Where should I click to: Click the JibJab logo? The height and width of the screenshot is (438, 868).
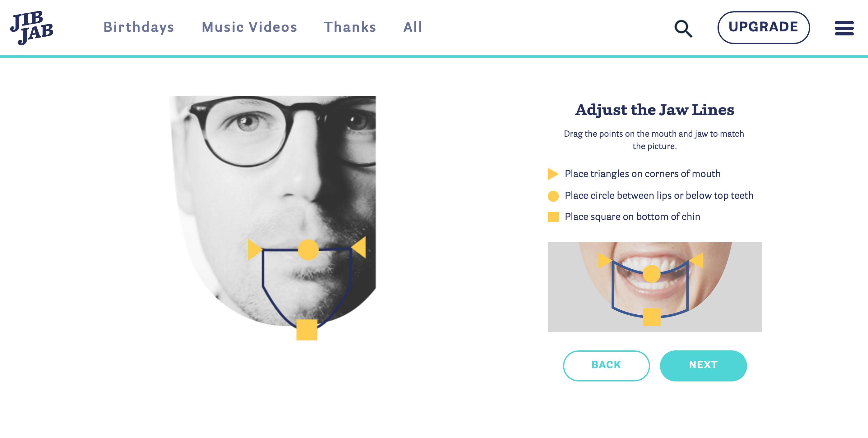tap(32, 28)
